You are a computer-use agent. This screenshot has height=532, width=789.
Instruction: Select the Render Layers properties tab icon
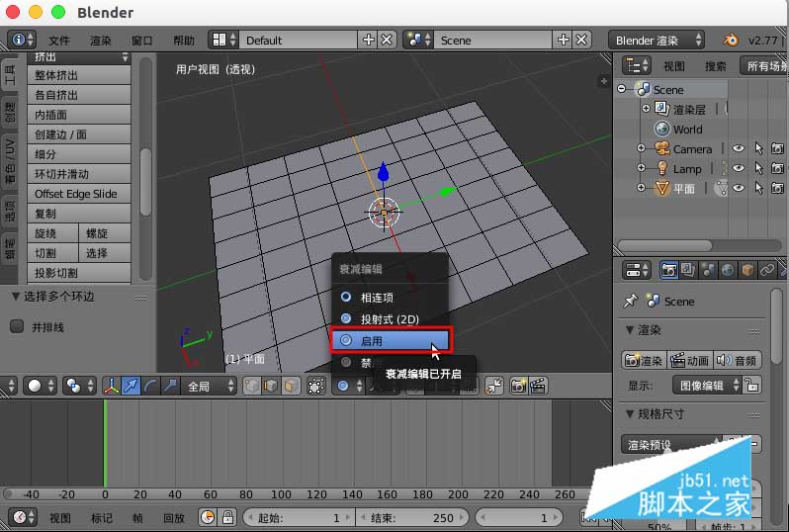[688, 270]
